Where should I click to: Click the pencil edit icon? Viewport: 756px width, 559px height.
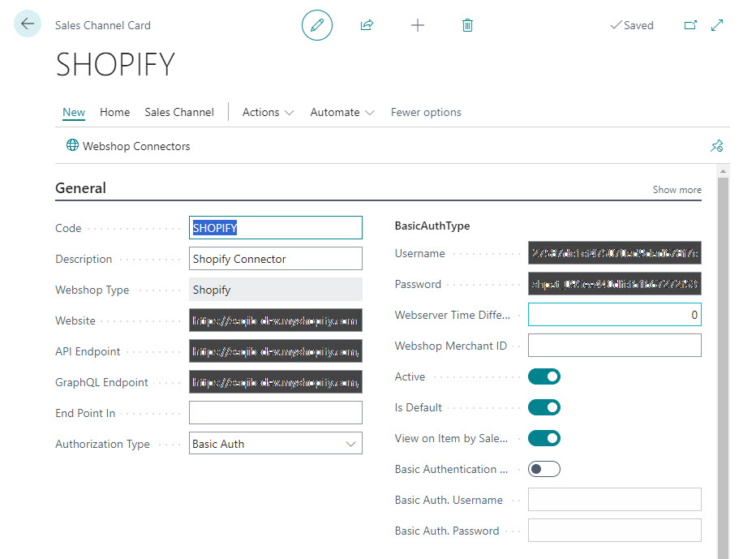tap(317, 25)
